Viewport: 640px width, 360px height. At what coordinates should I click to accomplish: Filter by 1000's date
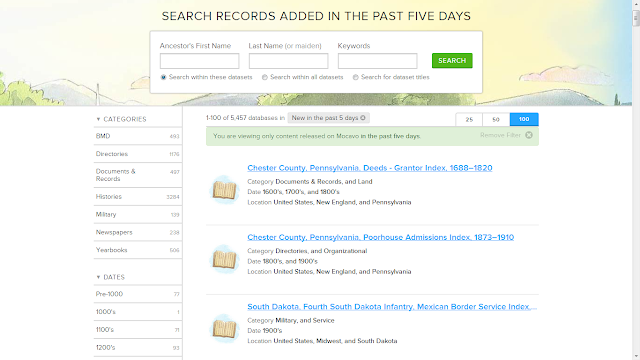coord(138,312)
